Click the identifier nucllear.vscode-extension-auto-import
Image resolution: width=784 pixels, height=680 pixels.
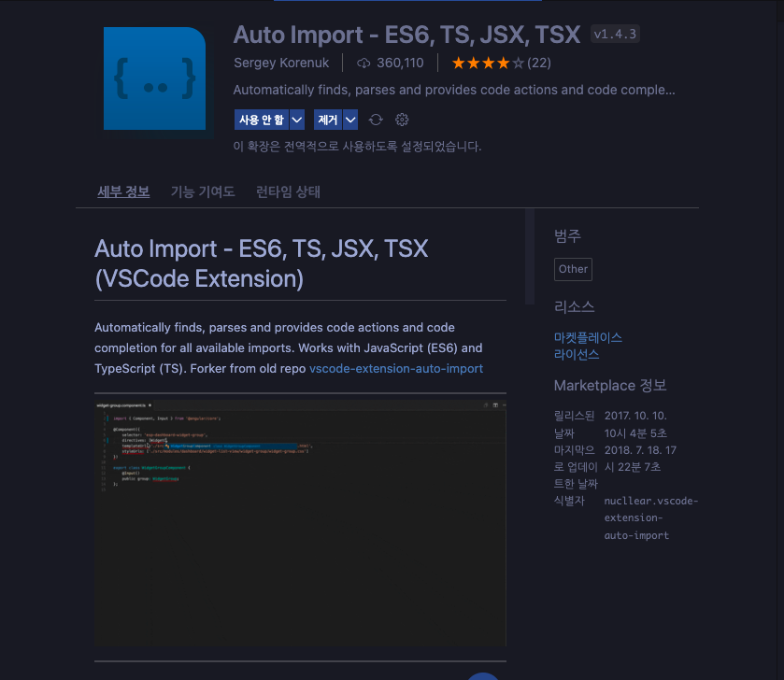[651, 518]
